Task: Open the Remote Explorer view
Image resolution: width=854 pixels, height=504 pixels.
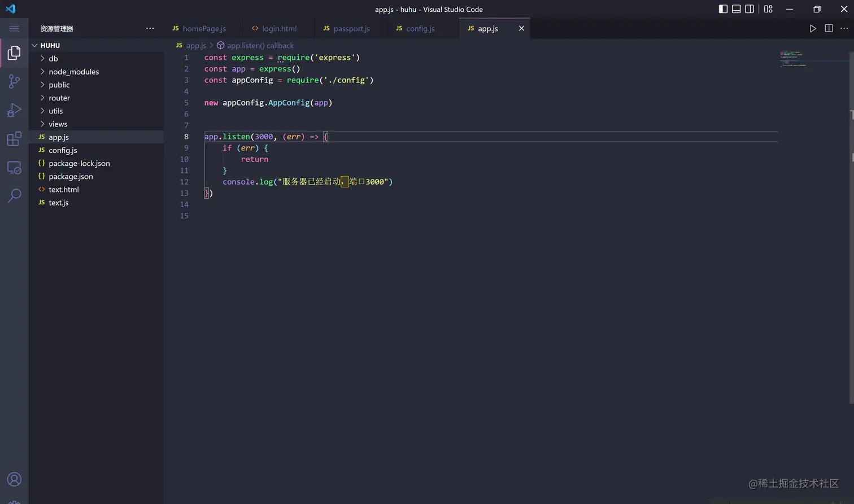Action: point(14,168)
